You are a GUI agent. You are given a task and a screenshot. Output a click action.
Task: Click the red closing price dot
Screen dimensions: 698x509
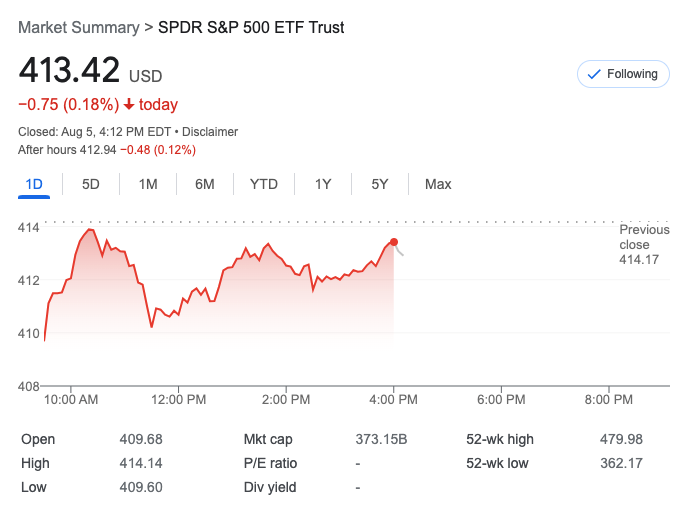(394, 242)
